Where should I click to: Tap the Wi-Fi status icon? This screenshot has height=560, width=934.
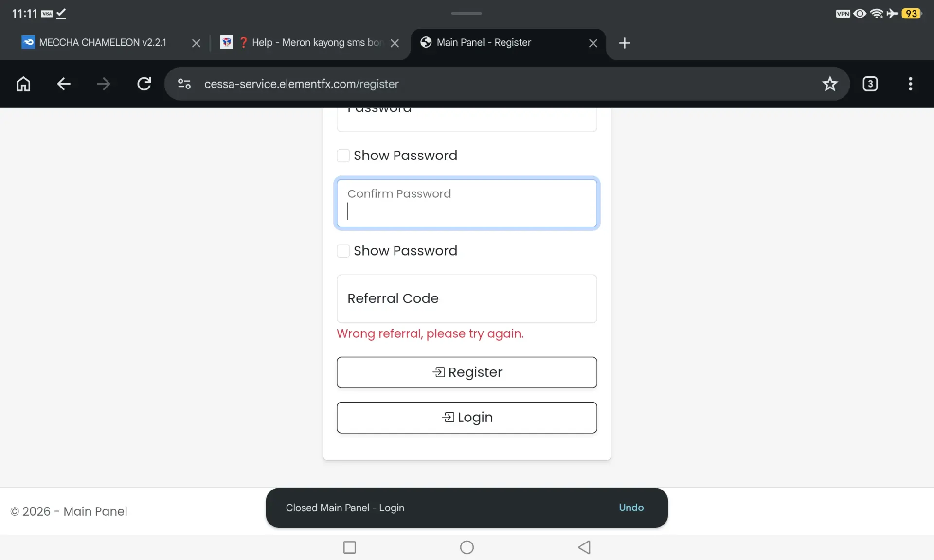click(877, 14)
